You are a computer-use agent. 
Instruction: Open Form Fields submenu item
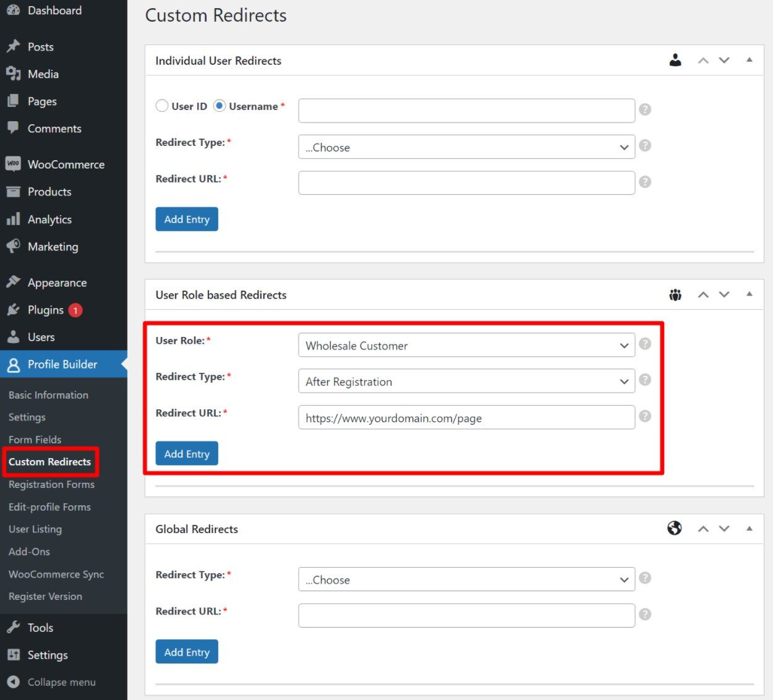[x=35, y=439]
